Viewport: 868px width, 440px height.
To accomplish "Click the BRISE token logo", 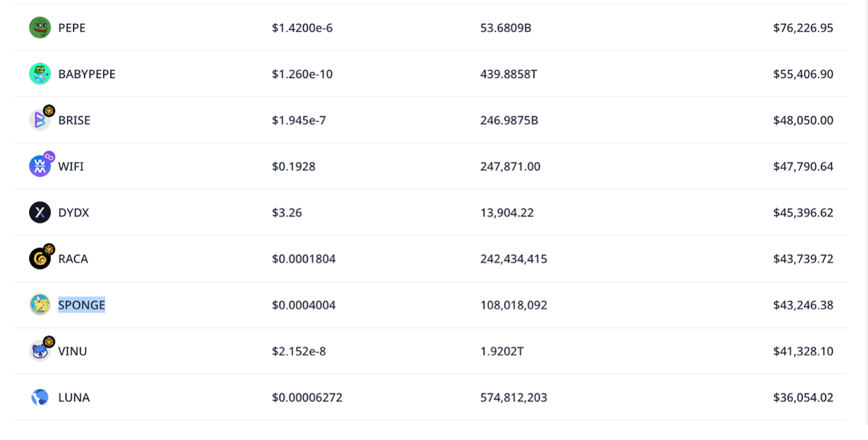I will pyautogui.click(x=41, y=119).
